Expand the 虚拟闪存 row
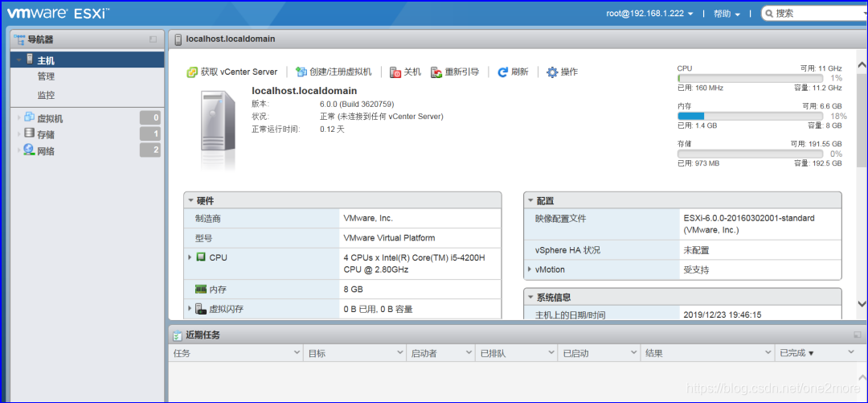 (x=190, y=308)
